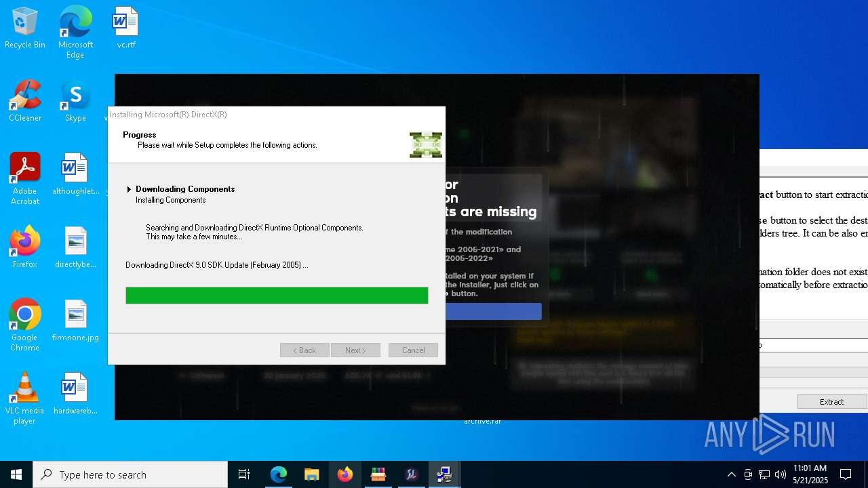Show hidden system tray icons
The height and width of the screenshot is (488, 868).
[x=731, y=474]
